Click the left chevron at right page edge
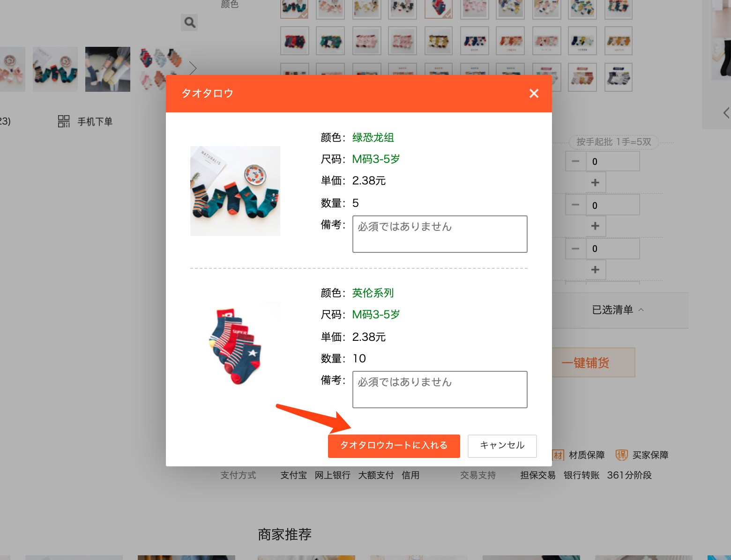 tap(726, 113)
